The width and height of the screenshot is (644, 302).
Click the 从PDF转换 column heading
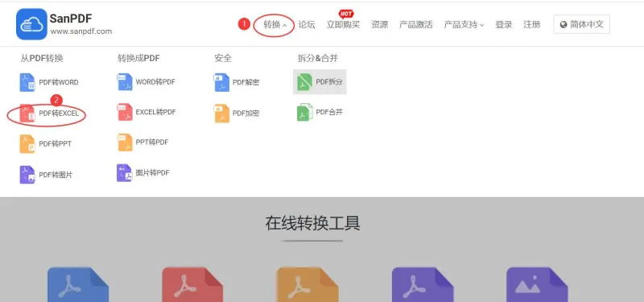pyautogui.click(x=42, y=58)
